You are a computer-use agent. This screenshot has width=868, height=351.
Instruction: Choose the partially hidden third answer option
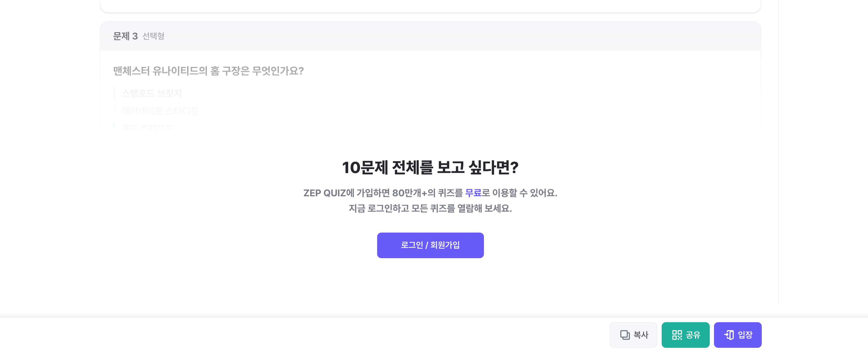[x=147, y=127]
